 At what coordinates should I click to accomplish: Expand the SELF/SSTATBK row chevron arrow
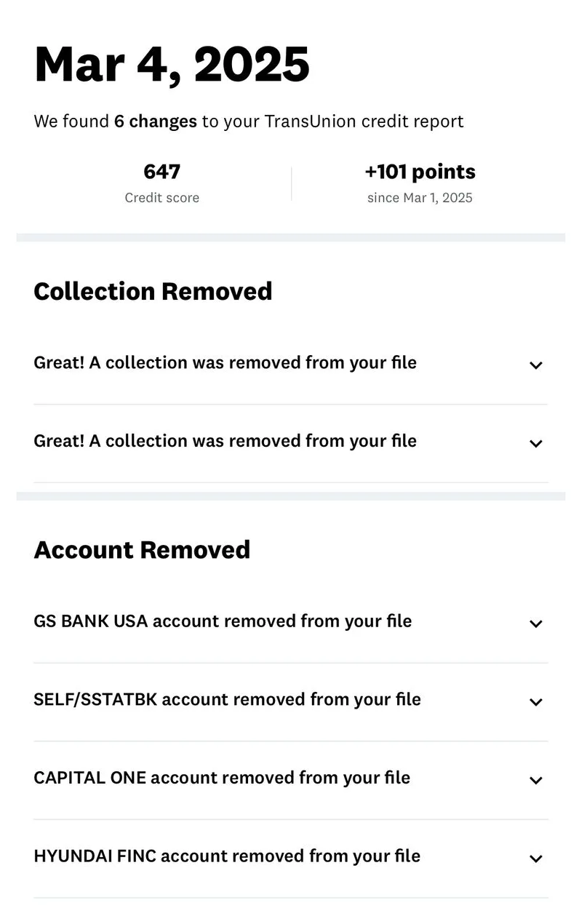point(536,702)
